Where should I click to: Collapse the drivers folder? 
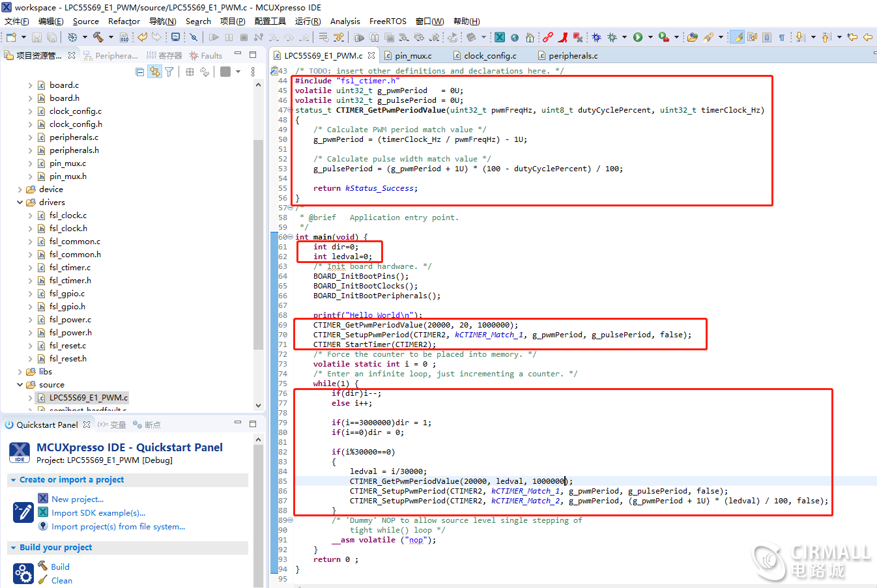(x=20, y=203)
